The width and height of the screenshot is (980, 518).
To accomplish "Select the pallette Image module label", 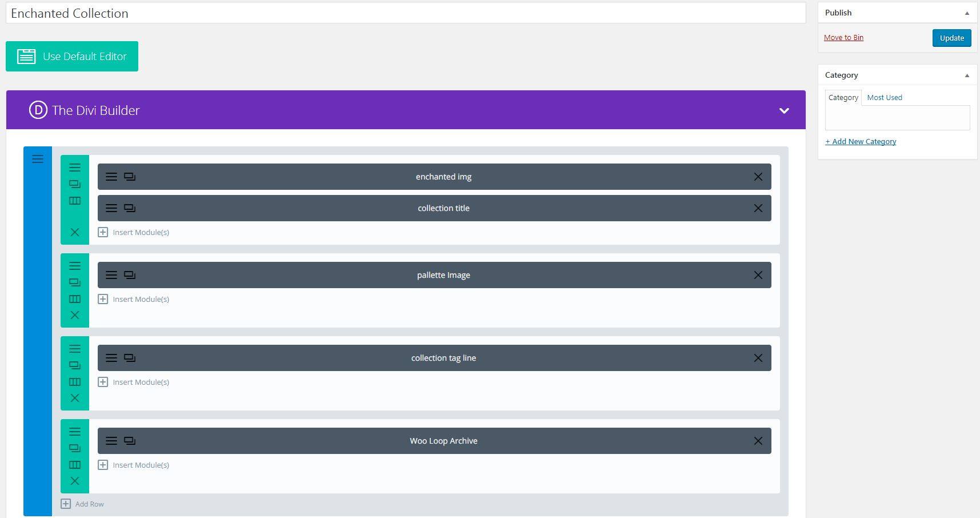I will click(443, 275).
